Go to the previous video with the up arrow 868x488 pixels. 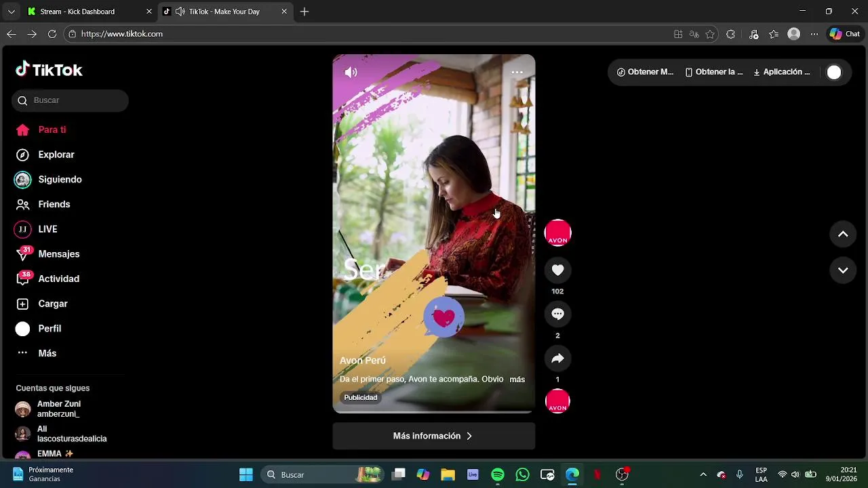coord(843,234)
